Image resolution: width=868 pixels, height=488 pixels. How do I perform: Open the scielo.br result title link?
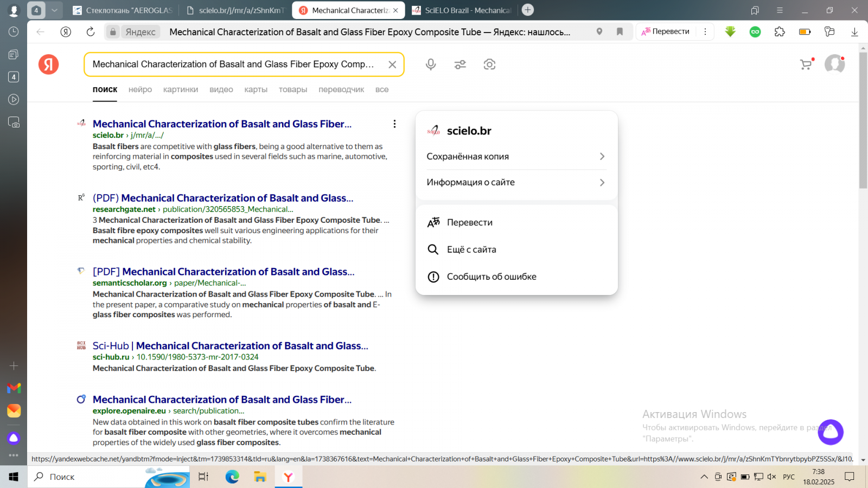pyautogui.click(x=222, y=124)
